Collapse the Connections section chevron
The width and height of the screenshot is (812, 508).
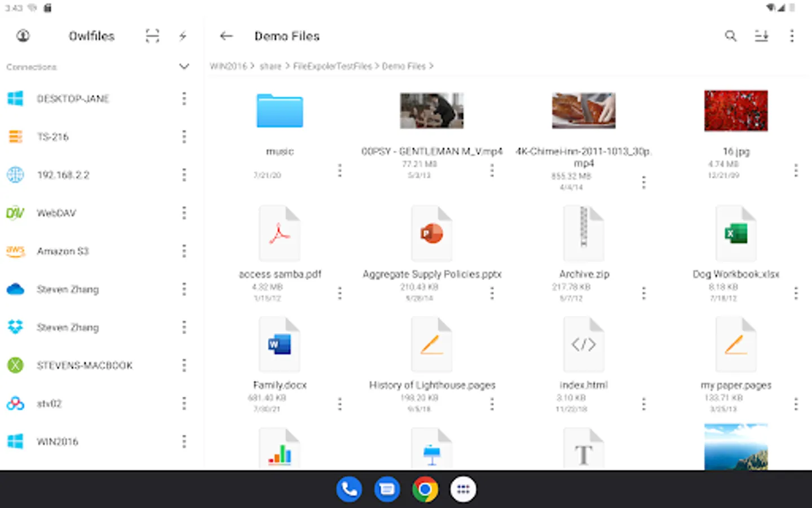pos(184,67)
